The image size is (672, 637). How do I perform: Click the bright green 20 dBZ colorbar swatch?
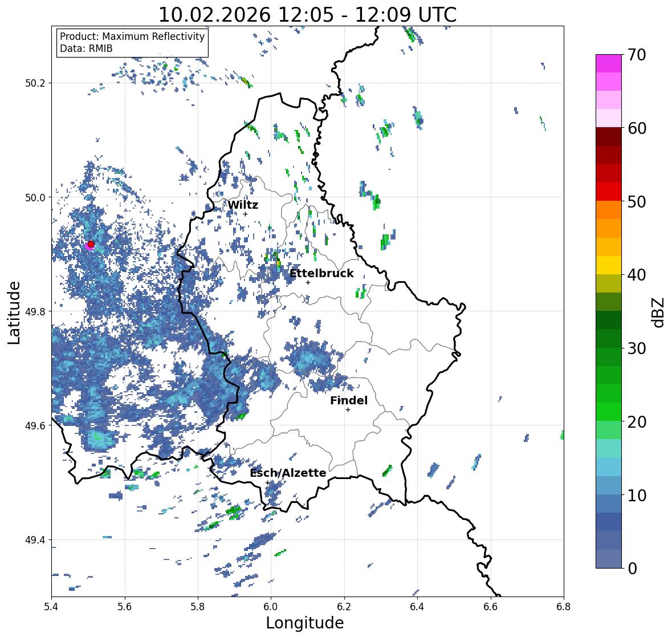609,412
